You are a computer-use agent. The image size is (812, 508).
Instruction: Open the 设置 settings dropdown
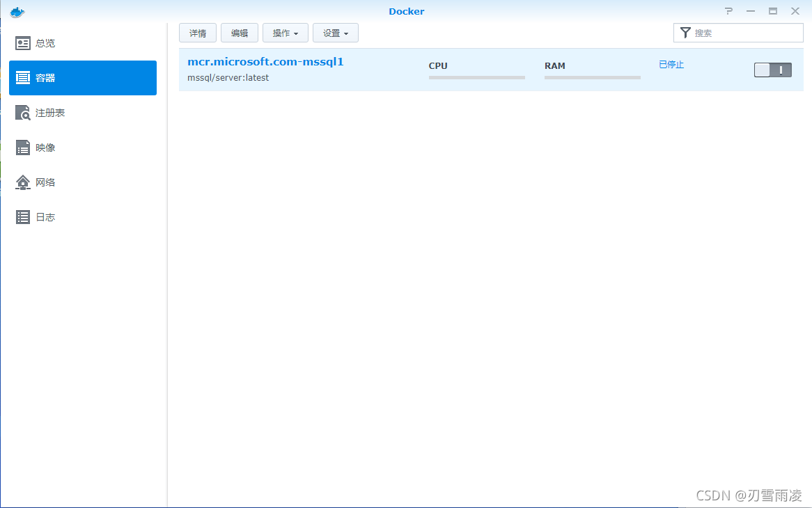pyautogui.click(x=336, y=33)
